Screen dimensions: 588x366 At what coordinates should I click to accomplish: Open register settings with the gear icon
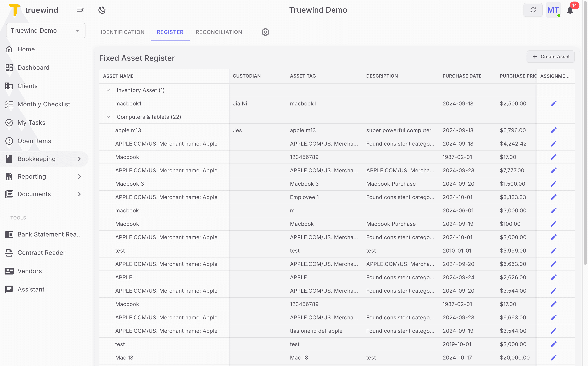coord(265,32)
